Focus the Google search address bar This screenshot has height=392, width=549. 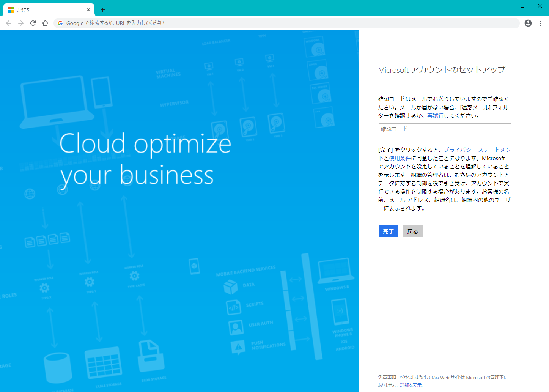click(286, 23)
